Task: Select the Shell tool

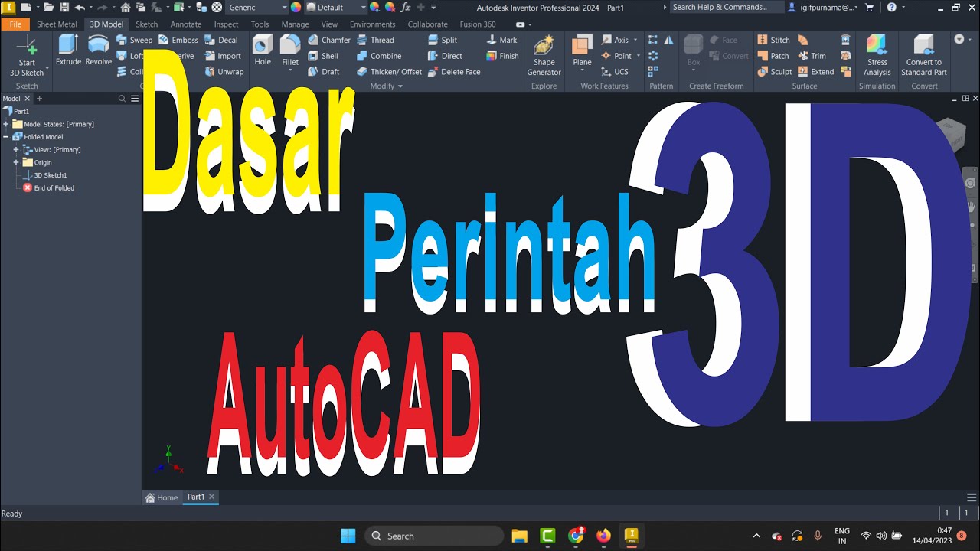Action: pos(323,56)
